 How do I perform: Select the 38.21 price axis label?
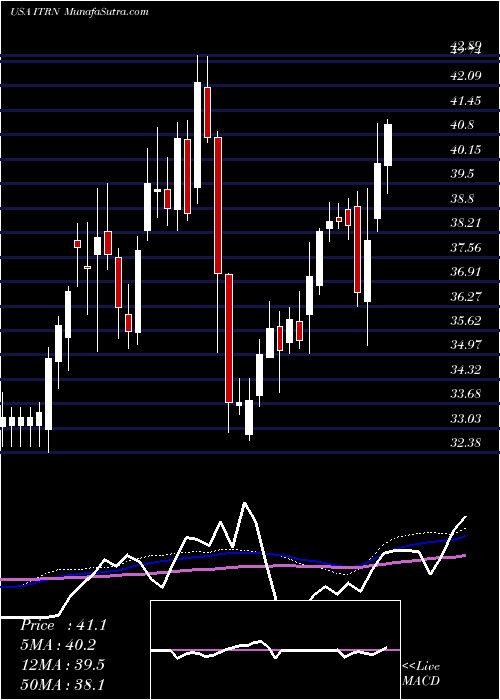[x=466, y=222]
